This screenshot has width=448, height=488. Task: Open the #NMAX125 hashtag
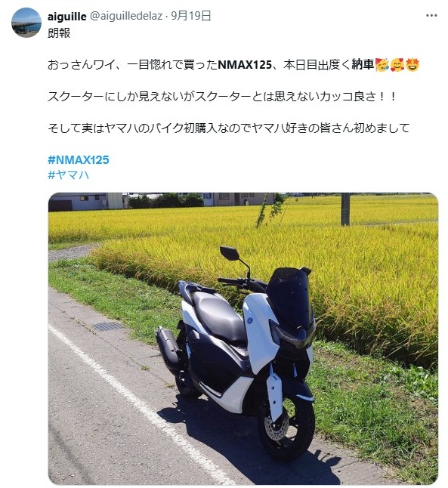79,159
